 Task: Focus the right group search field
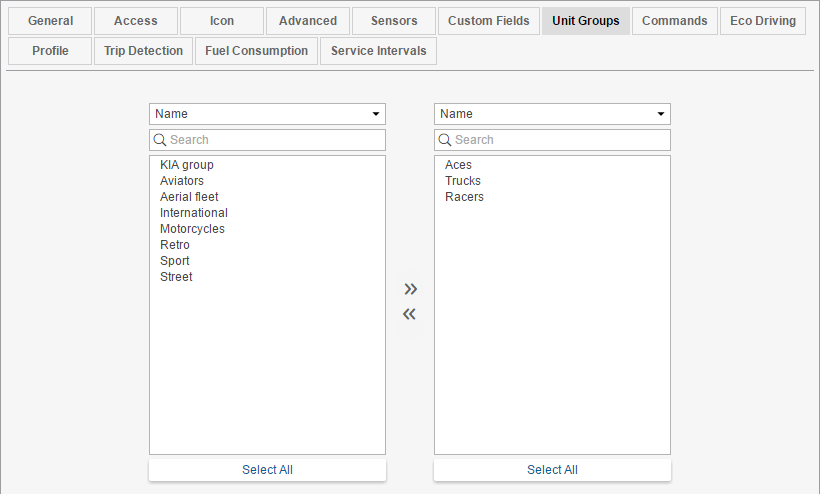560,140
